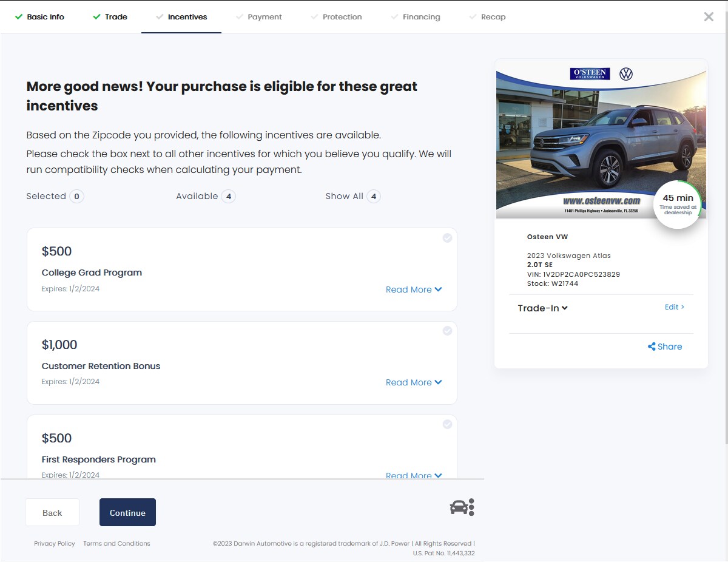Open the Financing step tab

click(421, 17)
